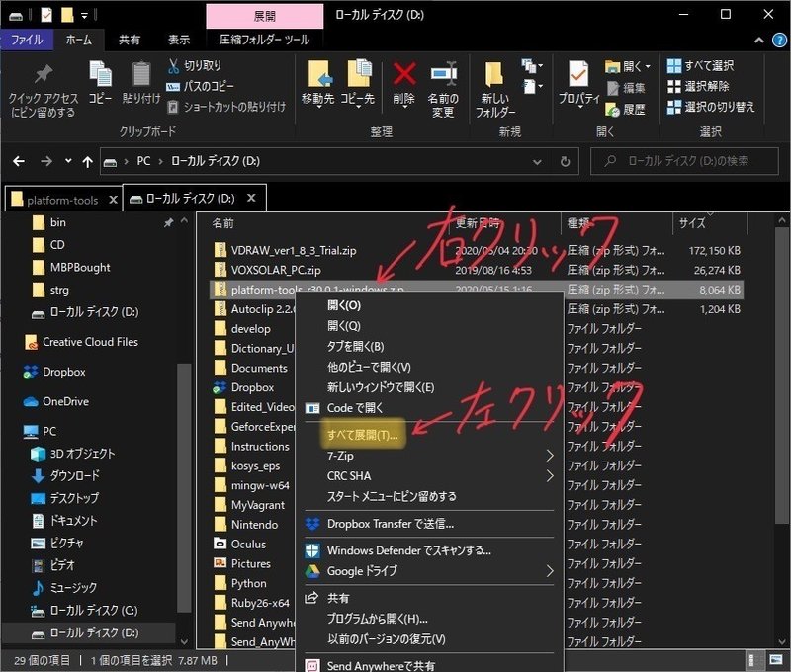Viewport: 791px width, 672px height.
Task: Select 開く(O) context menu entry
Action: 344,305
